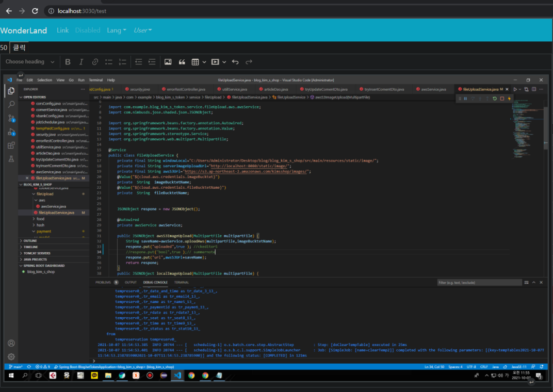Open the OUTPUT panel tab
The height and width of the screenshot is (392, 553).
[131, 282]
